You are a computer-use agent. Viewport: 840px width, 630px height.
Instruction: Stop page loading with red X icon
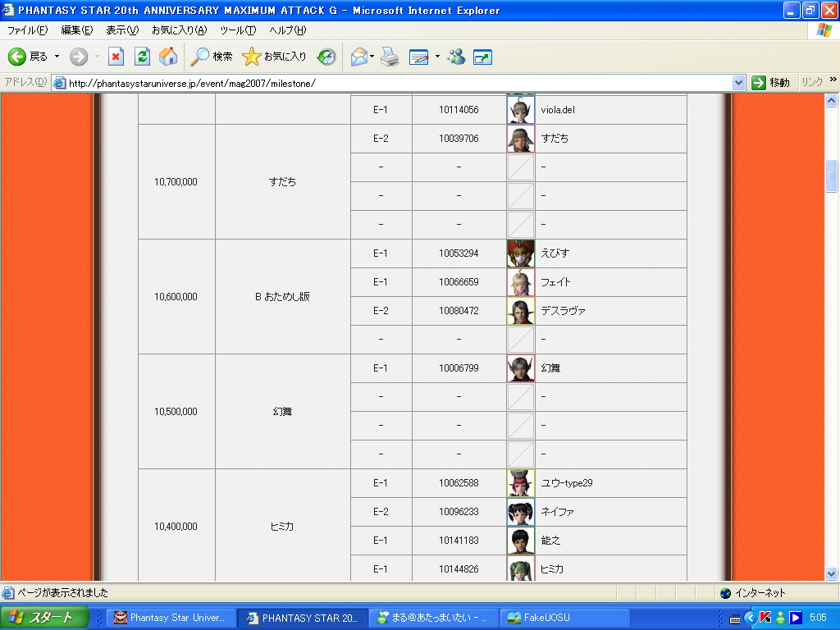click(x=116, y=57)
